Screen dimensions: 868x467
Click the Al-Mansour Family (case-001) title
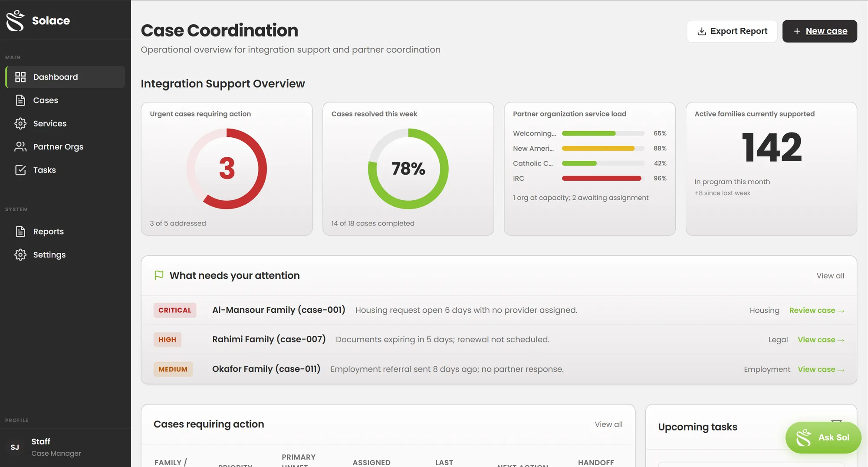pyautogui.click(x=279, y=310)
